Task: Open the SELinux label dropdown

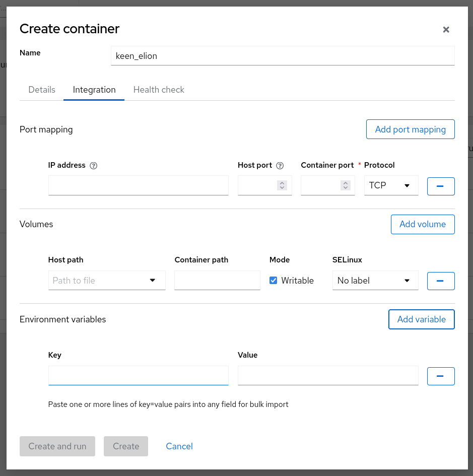Action: pyautogui.click(x=375, y=281)
